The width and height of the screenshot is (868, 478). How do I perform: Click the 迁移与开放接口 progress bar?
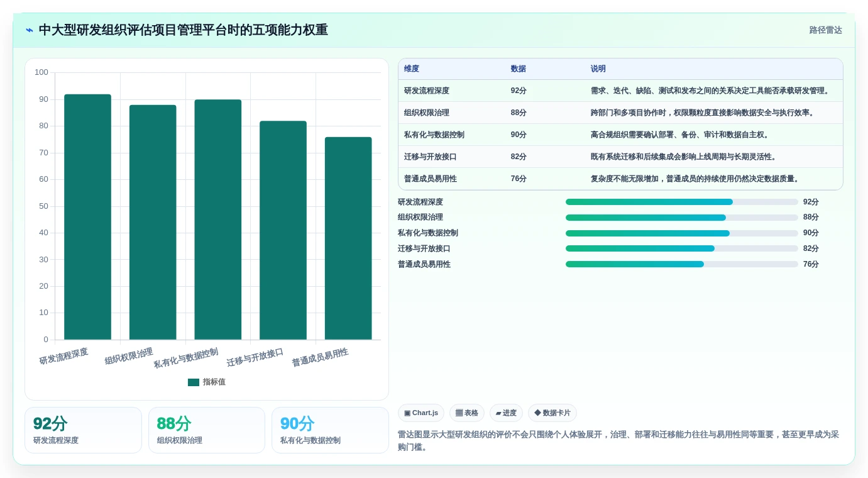tap(682, 248)
